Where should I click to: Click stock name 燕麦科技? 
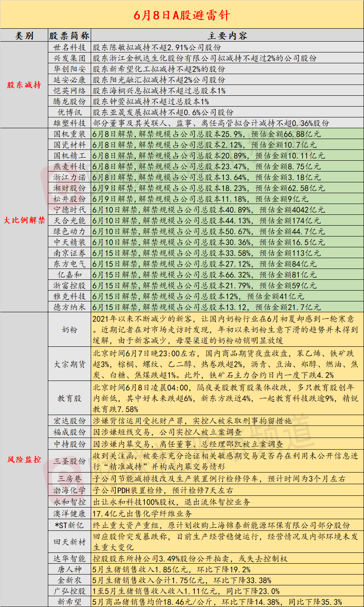[x=69, y=167]
